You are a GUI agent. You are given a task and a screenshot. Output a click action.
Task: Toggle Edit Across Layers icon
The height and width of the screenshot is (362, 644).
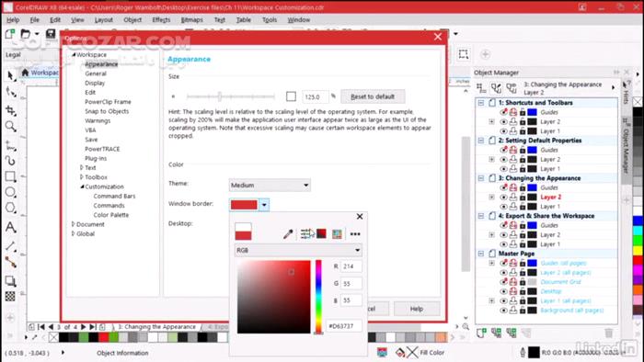[496, 87]
